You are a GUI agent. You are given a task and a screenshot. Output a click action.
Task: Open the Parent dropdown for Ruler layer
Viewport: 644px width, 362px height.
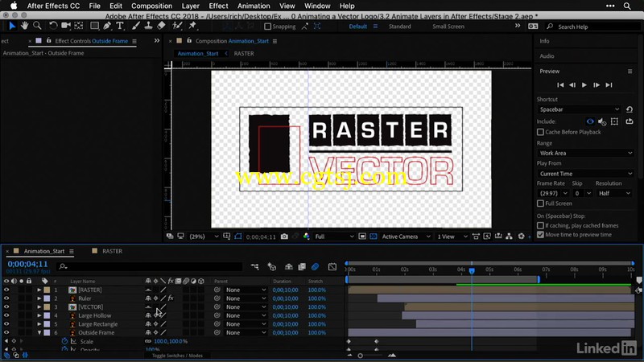click(246, 298)
